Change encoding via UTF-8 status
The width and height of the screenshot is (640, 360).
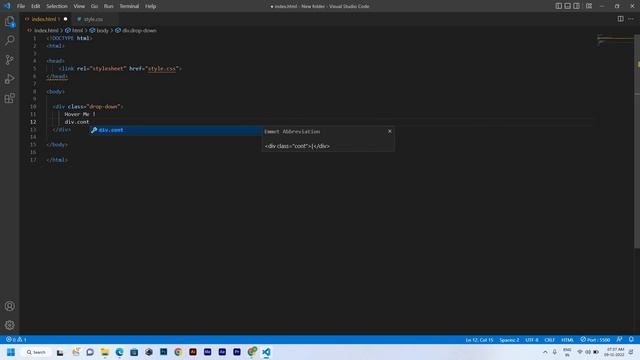pos(531,340)
